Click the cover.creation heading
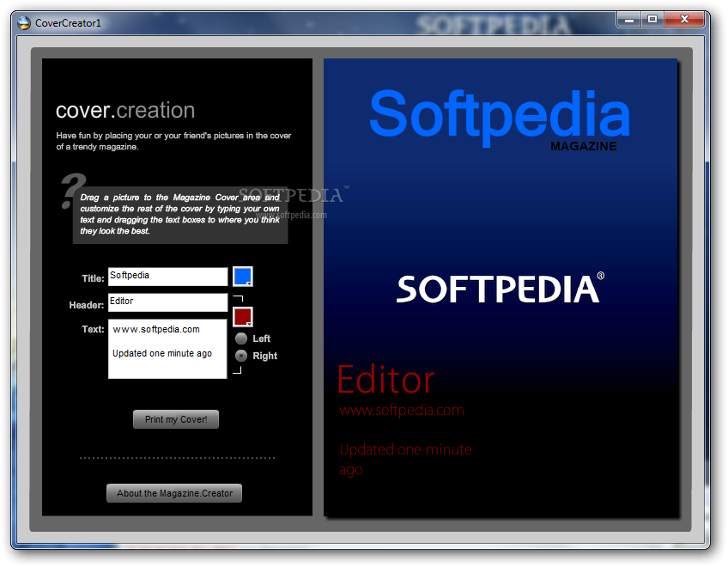This screenshot has width=728, height=567. 125,111
